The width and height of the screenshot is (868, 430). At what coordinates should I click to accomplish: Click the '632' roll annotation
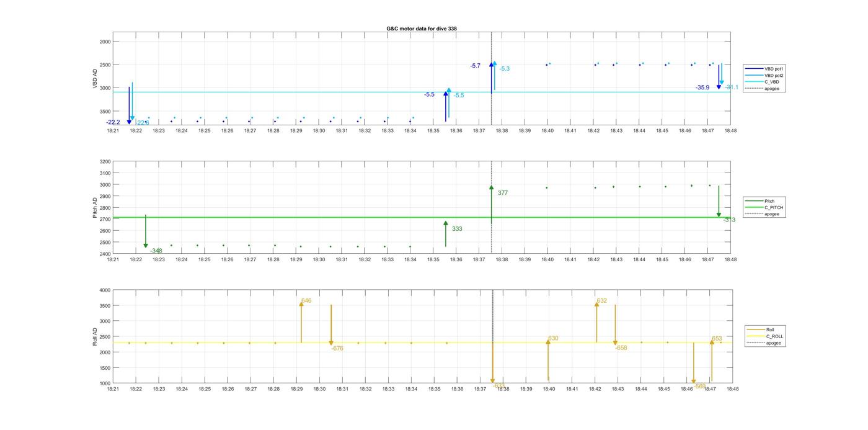[602, 300]
